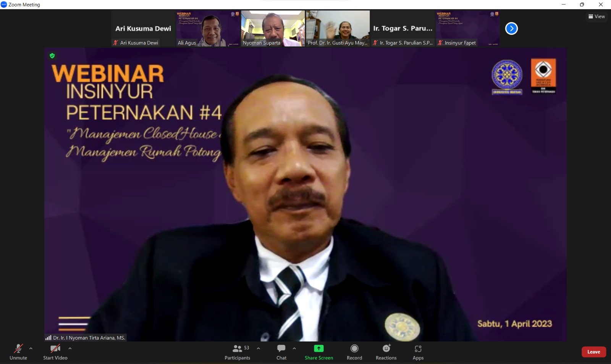Select Ali Agus video thumbnail
The height and width of the screenshot is (364, 611).
(208, 29)
